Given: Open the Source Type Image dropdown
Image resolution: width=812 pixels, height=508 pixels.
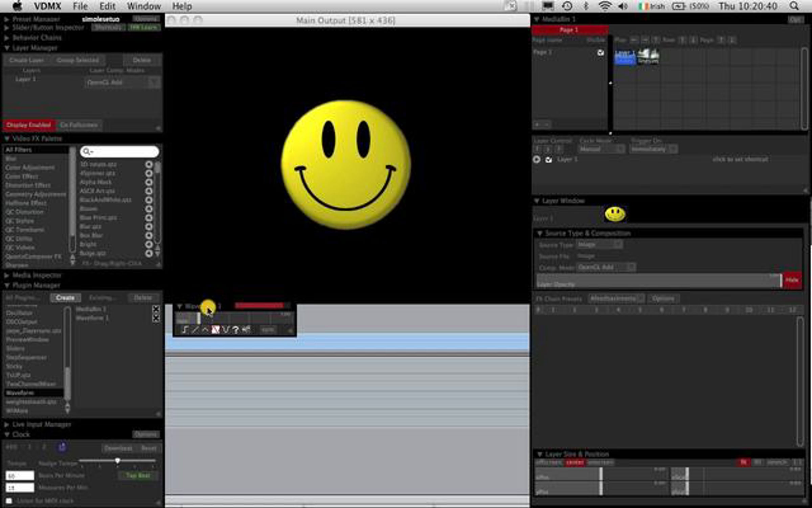Looking at the screenshot, I should pyautogui.click(x=599, y=245).
